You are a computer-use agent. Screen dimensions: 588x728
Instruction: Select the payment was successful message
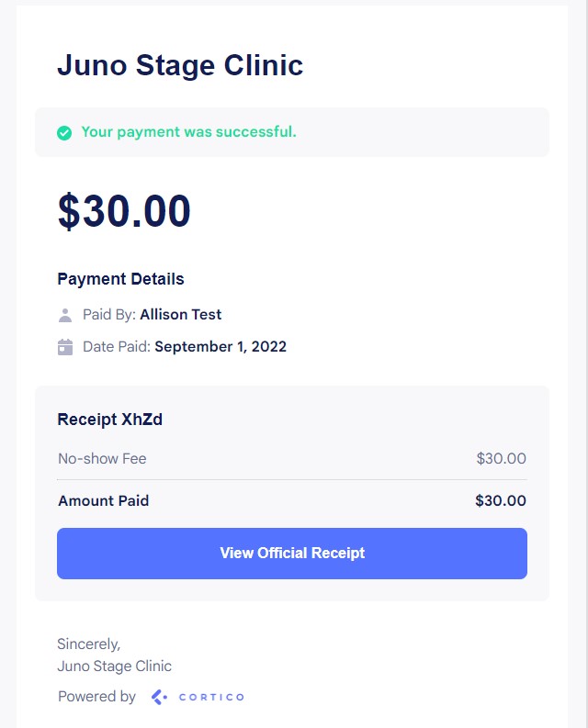tap(188, 132)
